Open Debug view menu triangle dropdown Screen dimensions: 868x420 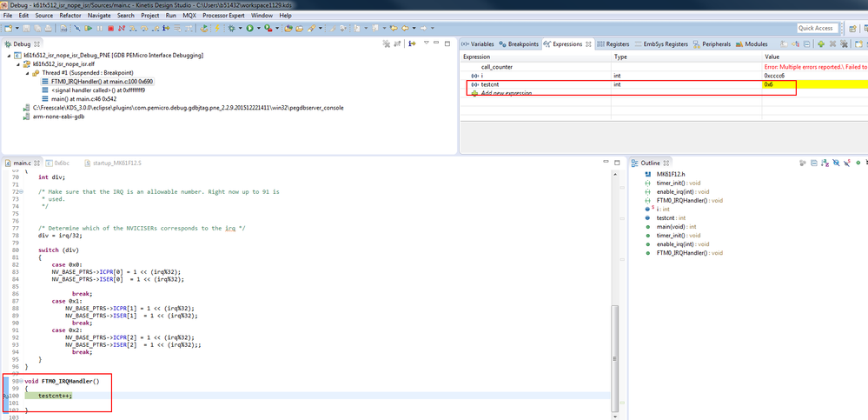click(427, 43)
